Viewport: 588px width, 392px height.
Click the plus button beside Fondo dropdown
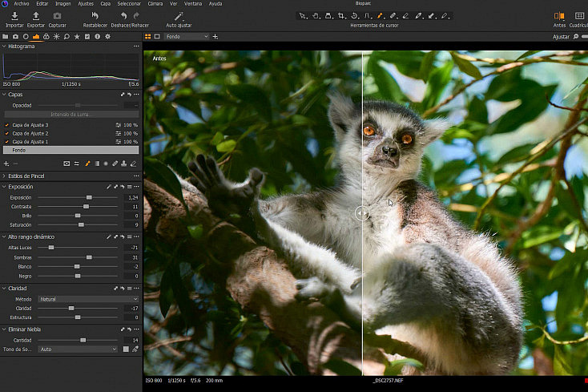[215, 36]
